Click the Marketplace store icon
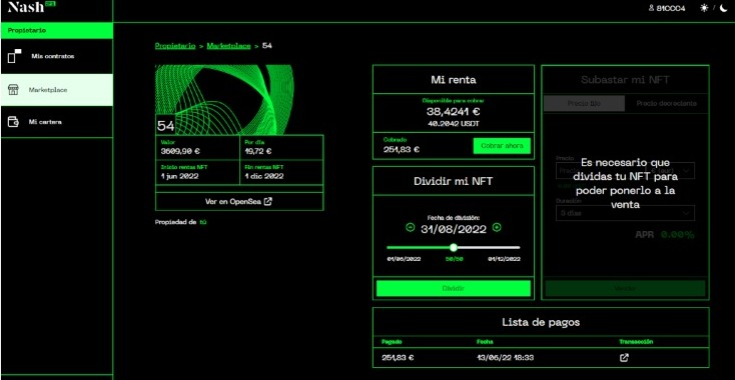 coord(13,90)
